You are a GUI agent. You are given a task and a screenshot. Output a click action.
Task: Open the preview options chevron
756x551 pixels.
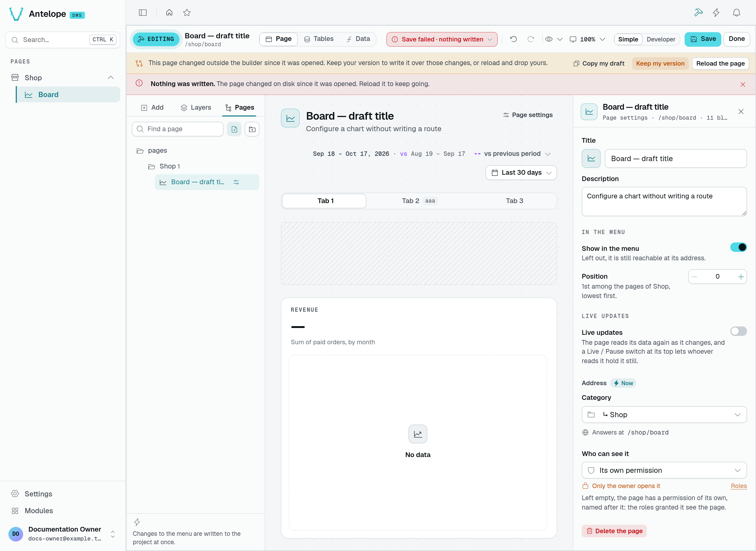tap(560, 39)
